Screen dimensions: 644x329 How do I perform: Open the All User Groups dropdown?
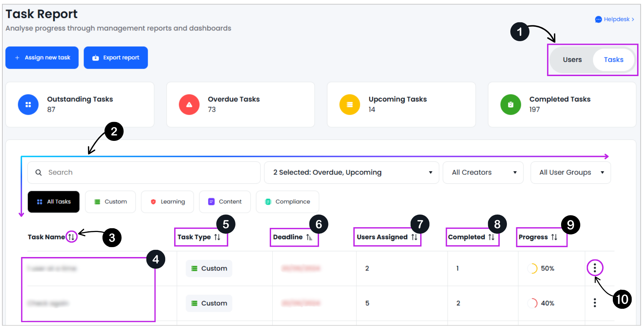tap(570, 172)
